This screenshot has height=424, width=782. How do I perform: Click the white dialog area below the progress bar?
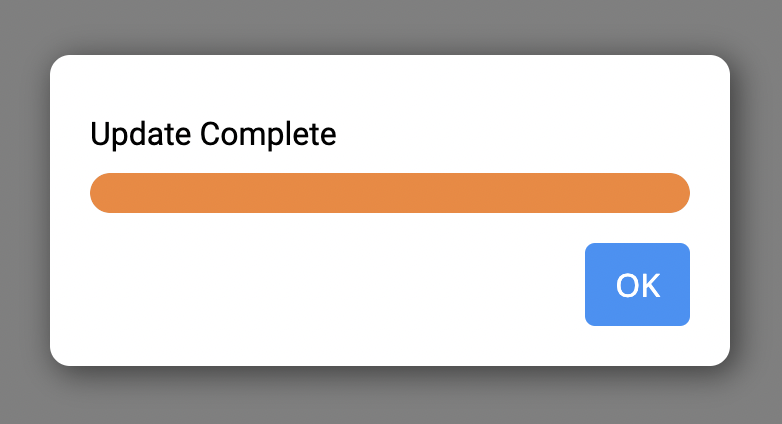(x=300, y=240)
